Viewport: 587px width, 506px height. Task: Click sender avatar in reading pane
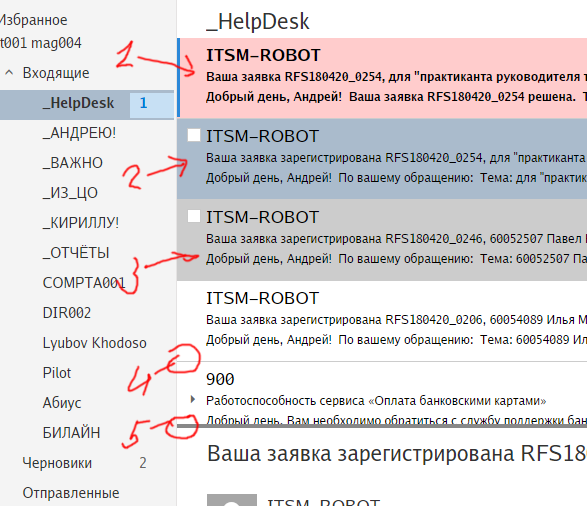point(232,500)
